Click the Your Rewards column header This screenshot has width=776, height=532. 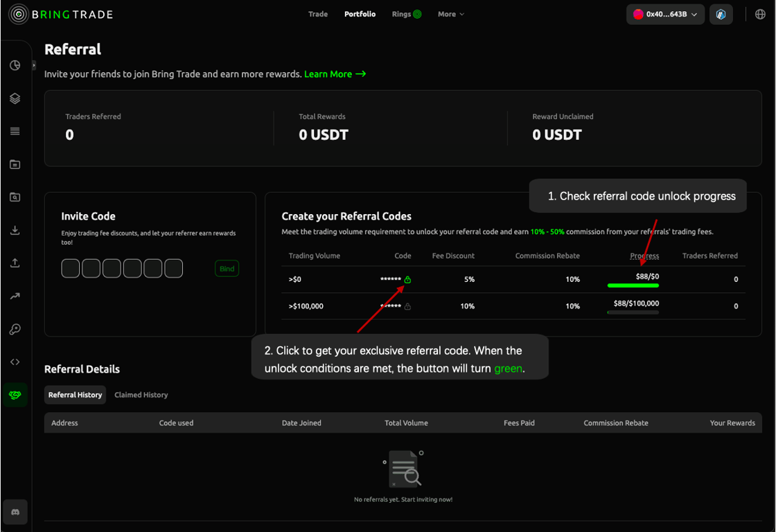[x=732, y=423]
